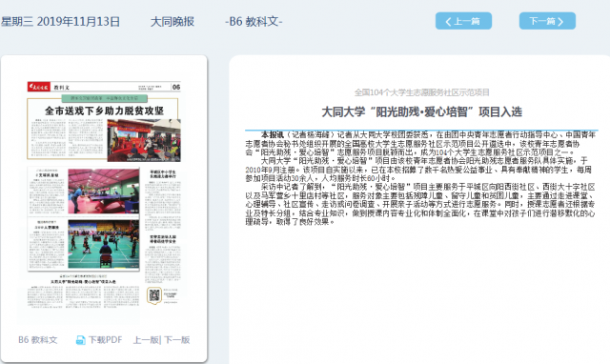Image resolution: width=610 pixels, height=364 pixels.
Task: Go to previous page via 上一版
Action: (x=146, y=340)
